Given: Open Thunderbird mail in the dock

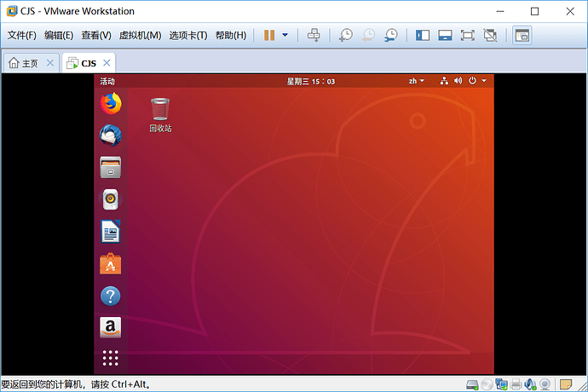Looking at the screenshot, I should click(x=110, y=135).
